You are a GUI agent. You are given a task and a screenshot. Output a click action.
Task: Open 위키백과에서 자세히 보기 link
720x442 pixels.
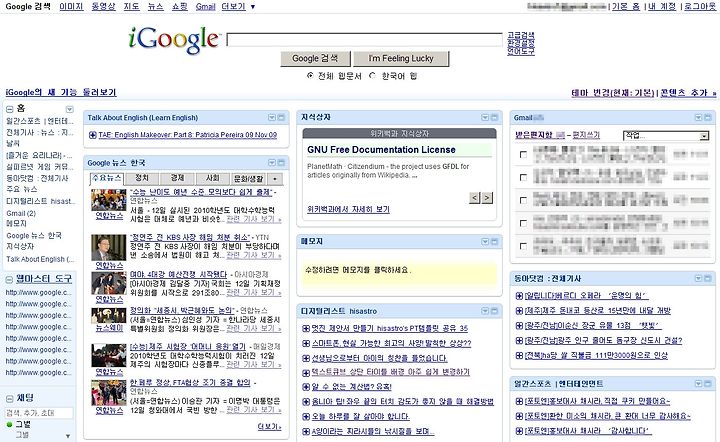(x=348, y=209)
